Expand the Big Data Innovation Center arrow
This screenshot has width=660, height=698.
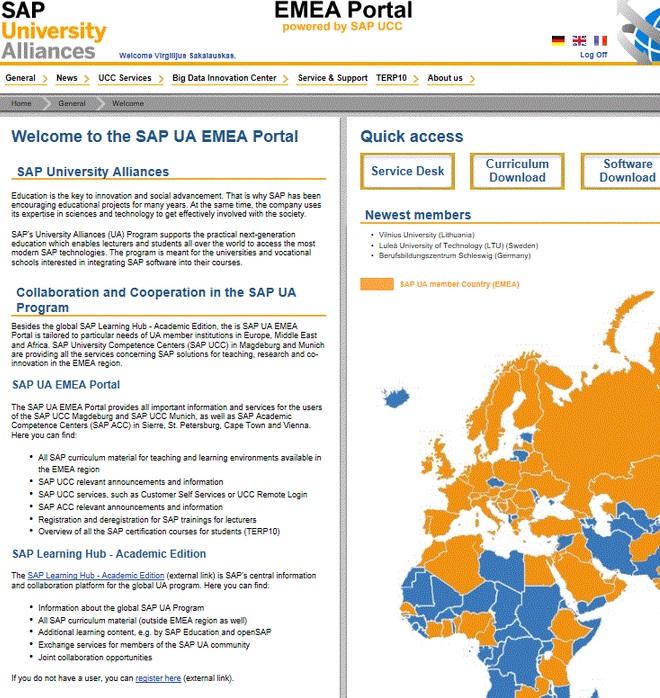tap(285, 79)
